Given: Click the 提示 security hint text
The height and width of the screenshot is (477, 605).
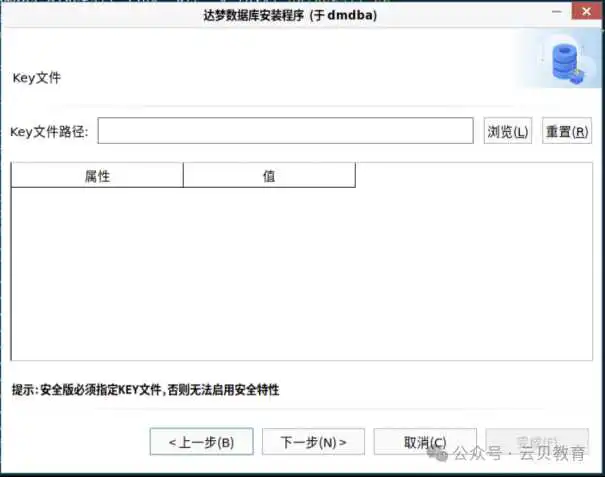Looking at the screenshot, I should point(145,390).
